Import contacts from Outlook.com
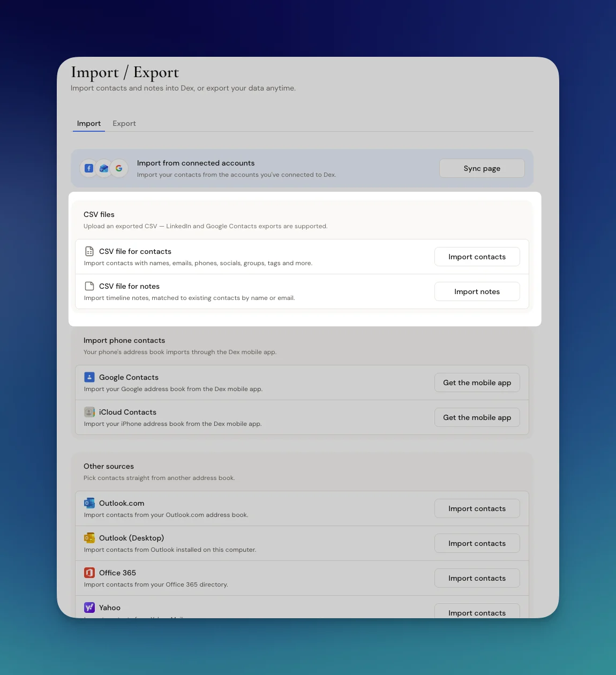Viewport: 616px width, 675px height. (x=477, y=508)
